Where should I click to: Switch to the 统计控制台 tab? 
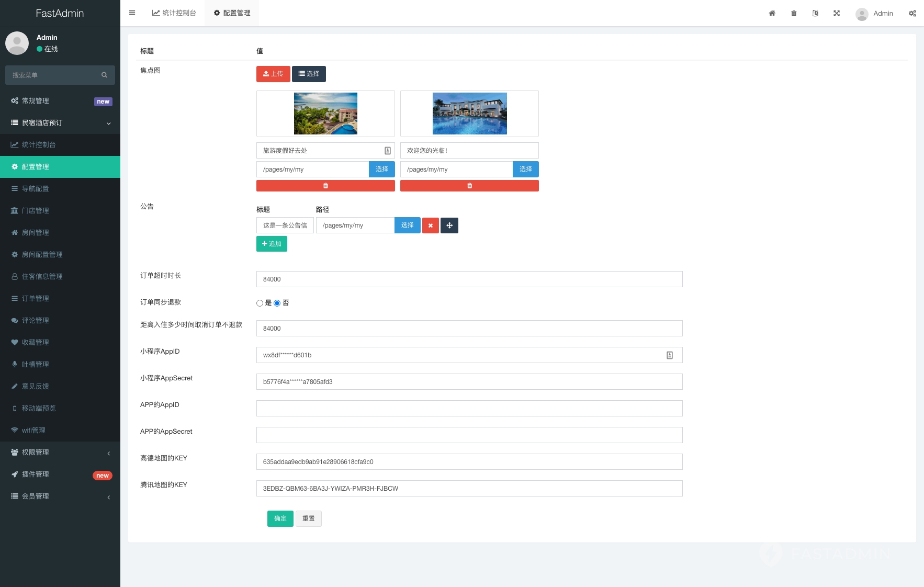[x=174, y=13]
